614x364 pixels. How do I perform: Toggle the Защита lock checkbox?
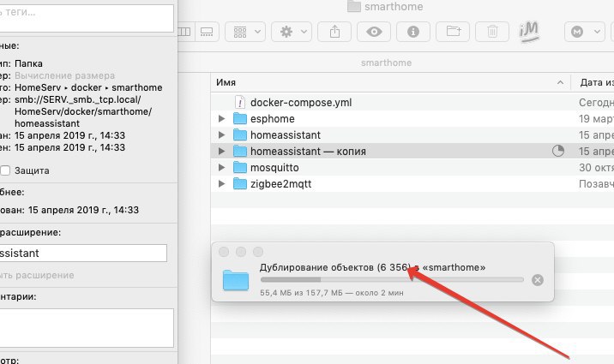pos(5,170)
